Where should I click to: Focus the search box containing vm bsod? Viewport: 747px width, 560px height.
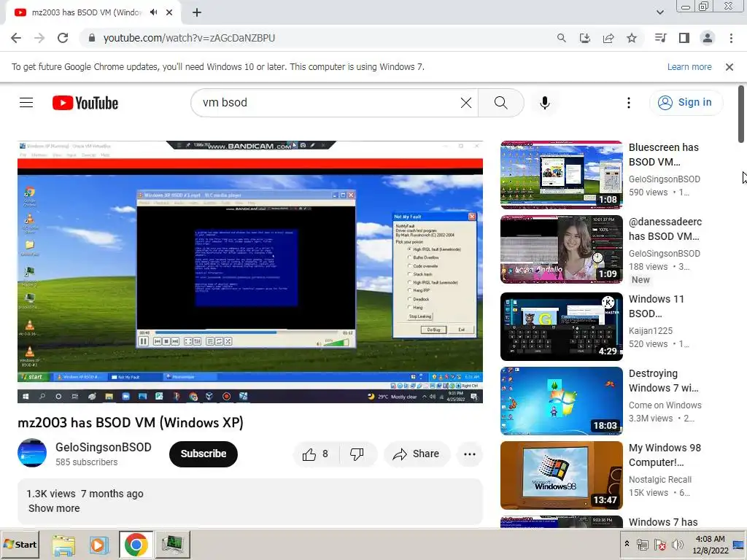329,103
